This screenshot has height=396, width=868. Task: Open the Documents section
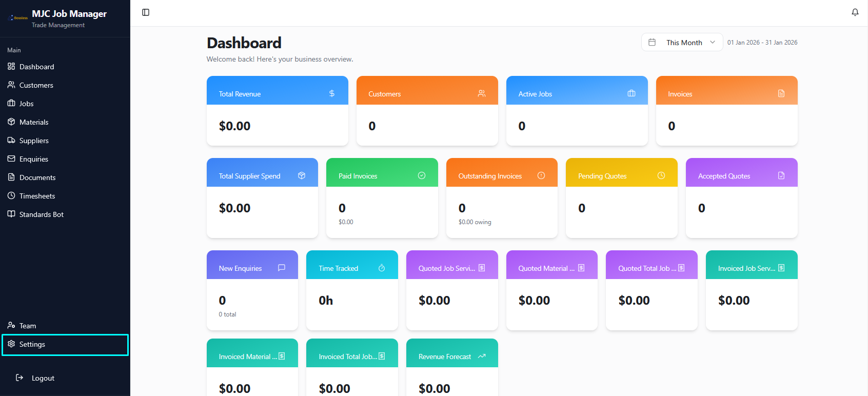pyautogui.click(x=37, y=177)
